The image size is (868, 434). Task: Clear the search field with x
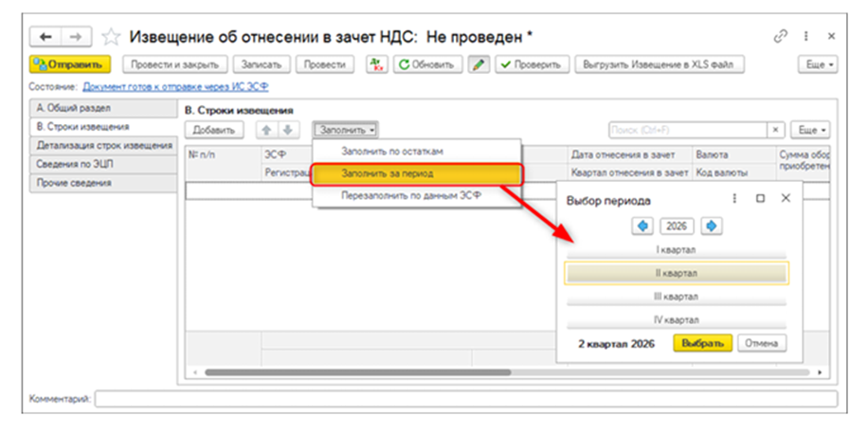pos(775,130)
